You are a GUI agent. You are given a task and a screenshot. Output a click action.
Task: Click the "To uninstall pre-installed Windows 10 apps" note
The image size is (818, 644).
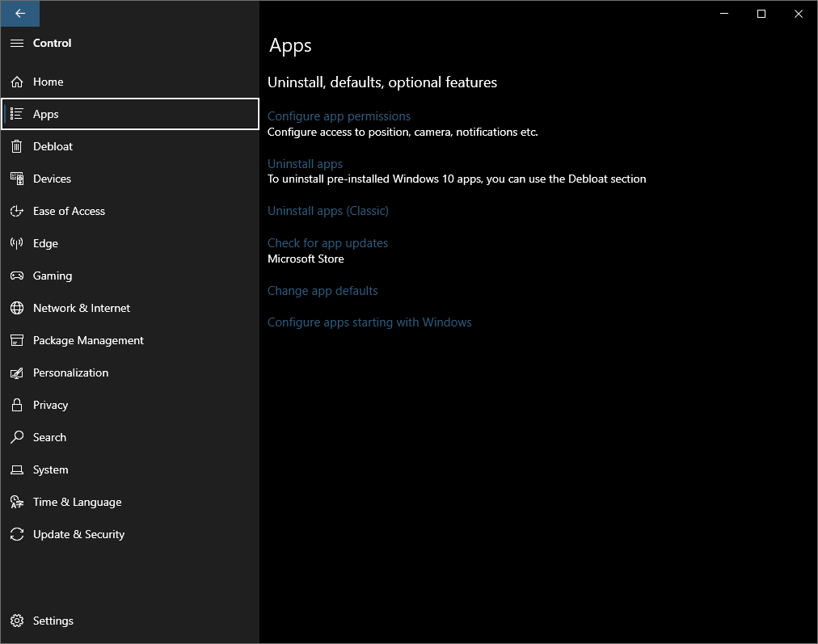[x=457, y=179]
